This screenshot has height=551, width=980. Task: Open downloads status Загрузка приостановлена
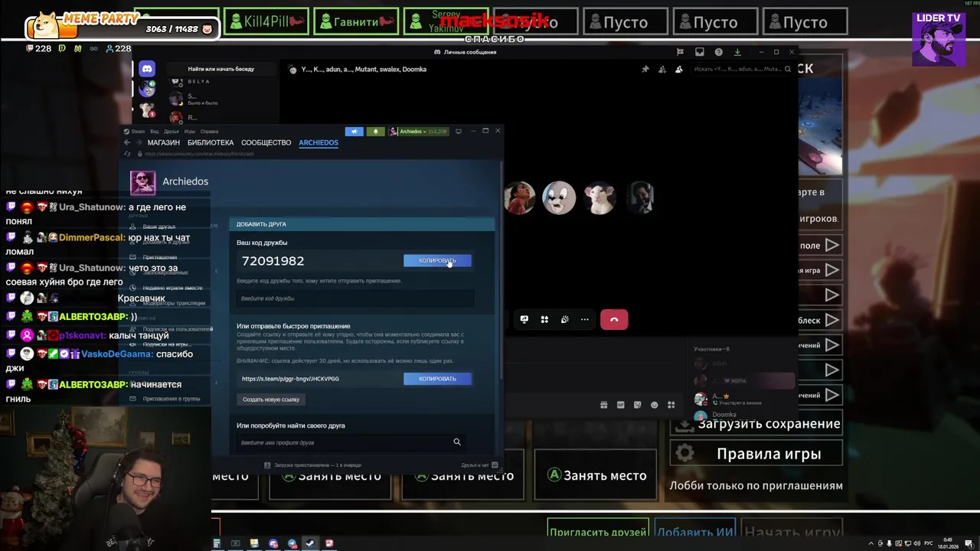[x=312, y=465]
